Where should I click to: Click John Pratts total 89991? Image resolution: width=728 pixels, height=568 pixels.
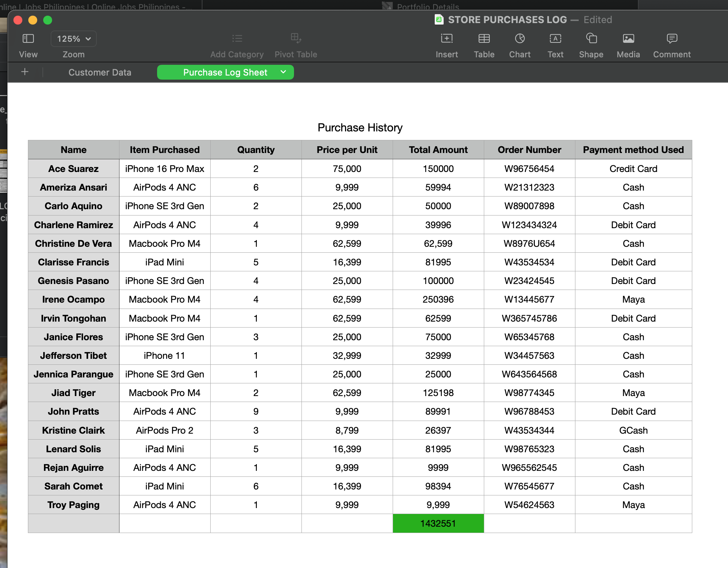point(438,411)
